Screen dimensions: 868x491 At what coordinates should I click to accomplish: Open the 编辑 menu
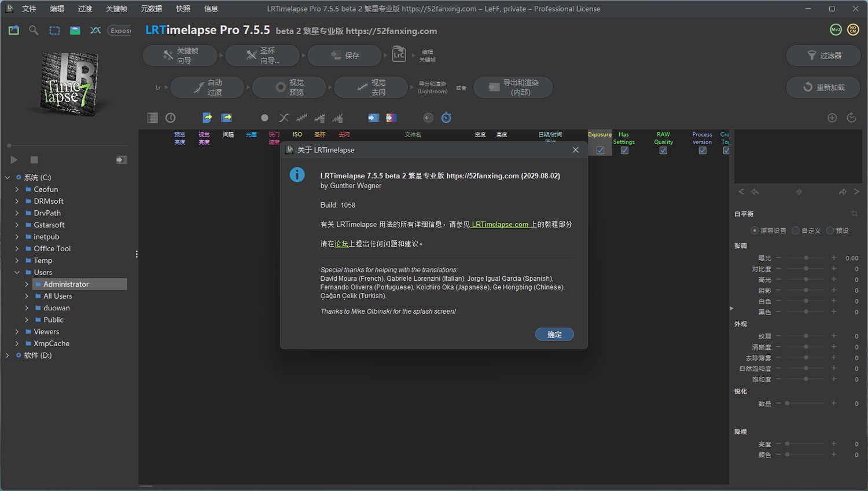(57, 9)
